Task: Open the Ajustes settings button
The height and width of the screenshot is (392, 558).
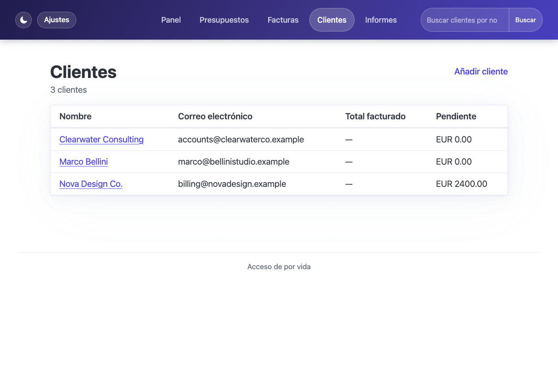Action: click(x=57, y=20)
